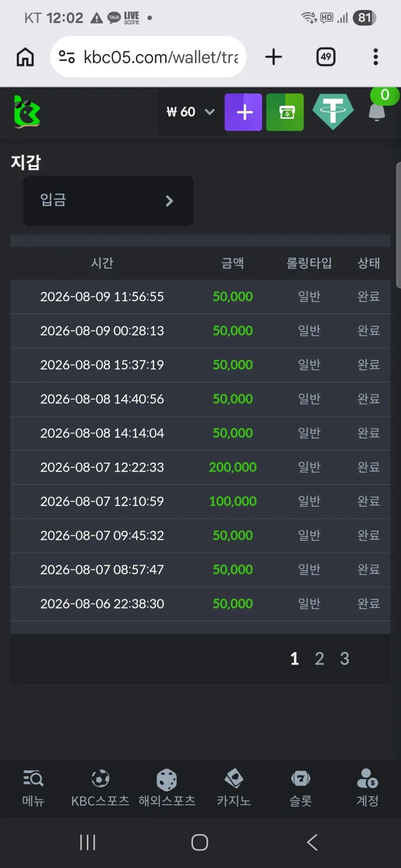
Task: Open browser tab switcher showing 49
Action: (x=326, y=57)
